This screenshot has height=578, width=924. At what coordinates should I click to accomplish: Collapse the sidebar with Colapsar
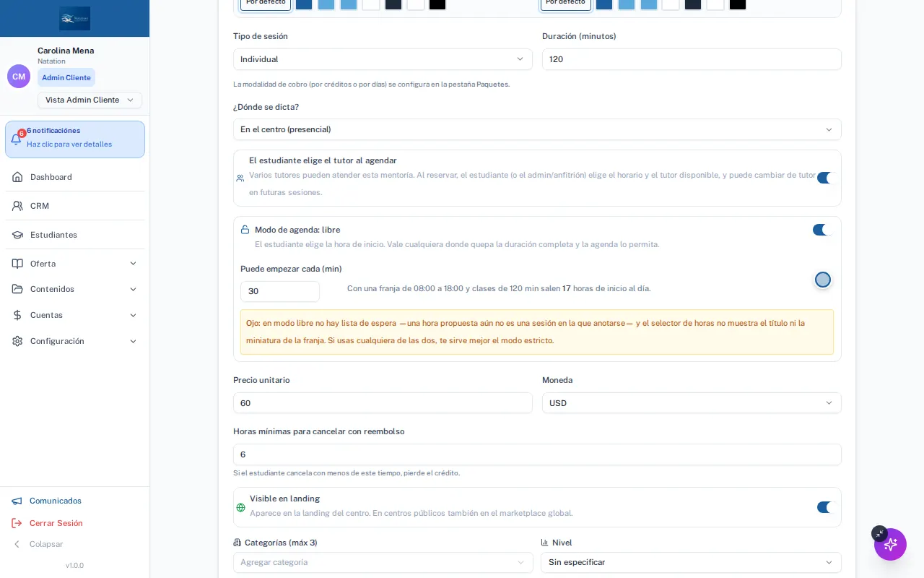[x=38, y=544]
